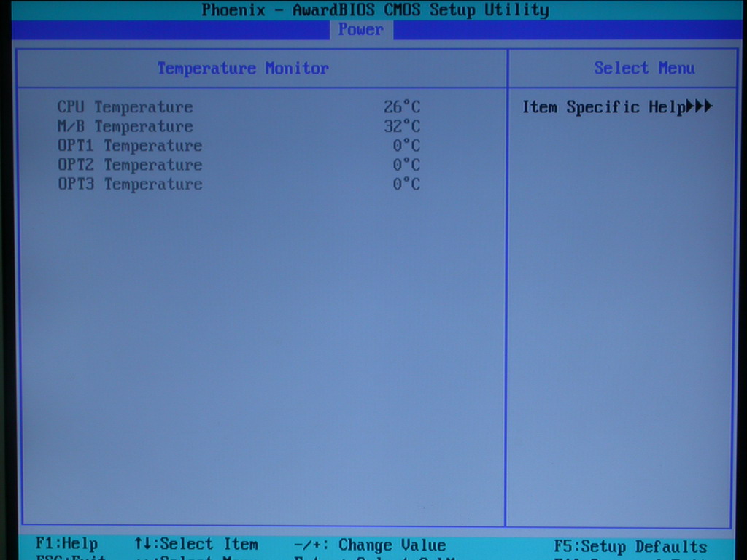Click the Select Menu heading

click(644, 68)
